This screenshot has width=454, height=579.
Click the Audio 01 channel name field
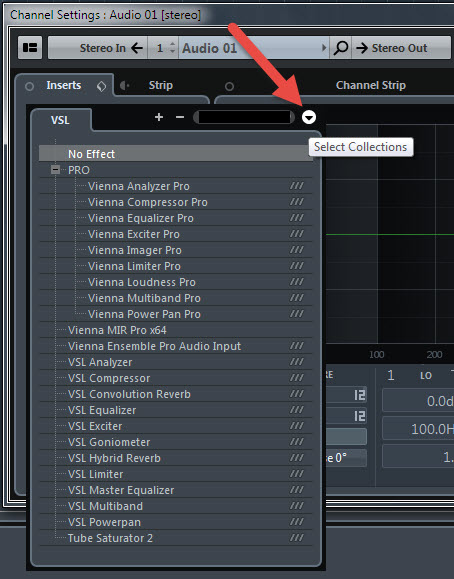click(x=254, y=48)
